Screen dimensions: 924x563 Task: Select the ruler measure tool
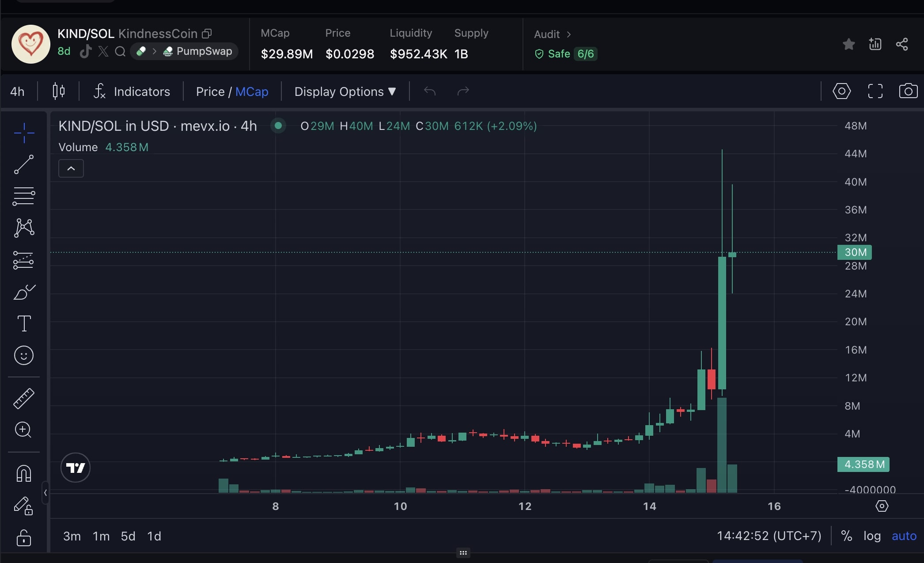pyautogui.click(x=24, y=398)
